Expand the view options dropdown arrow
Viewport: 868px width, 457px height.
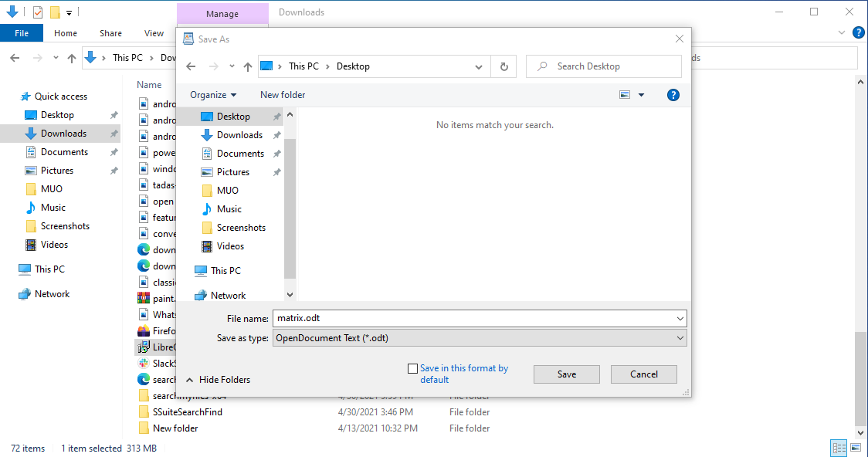point(641,95)
